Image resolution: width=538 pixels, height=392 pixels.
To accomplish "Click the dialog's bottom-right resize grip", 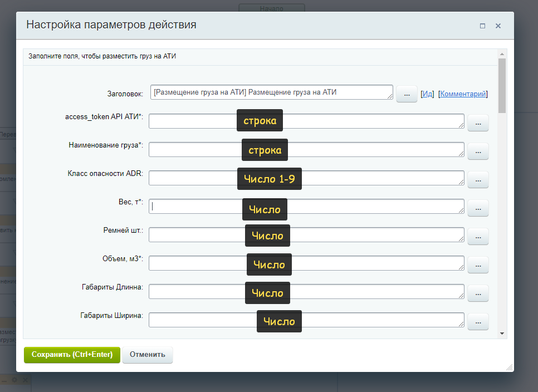I will [x=509, y=367].
